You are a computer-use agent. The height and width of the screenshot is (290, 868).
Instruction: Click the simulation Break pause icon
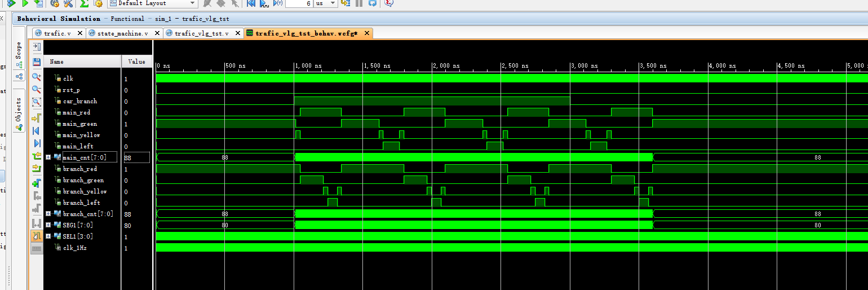pos(359,3)
